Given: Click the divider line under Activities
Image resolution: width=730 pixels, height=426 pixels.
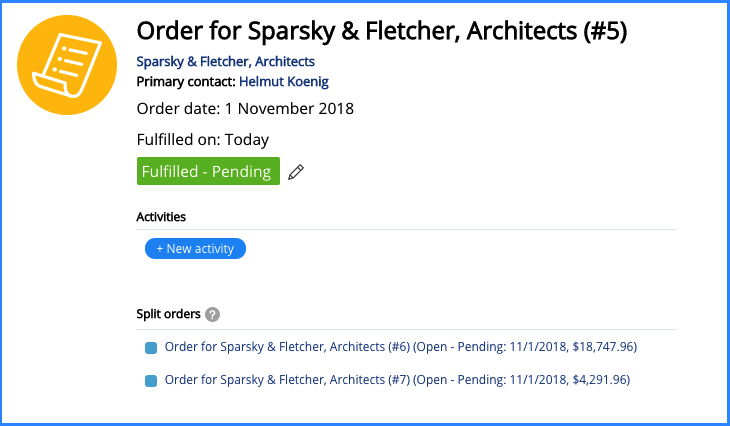Looking at the screenshot, I should pos(406,230).
